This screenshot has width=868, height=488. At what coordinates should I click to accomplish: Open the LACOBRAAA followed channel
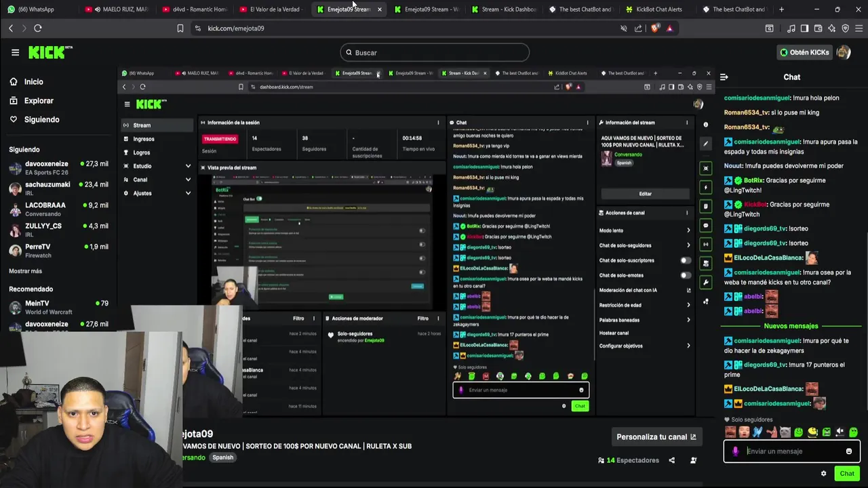pos(58,209)
